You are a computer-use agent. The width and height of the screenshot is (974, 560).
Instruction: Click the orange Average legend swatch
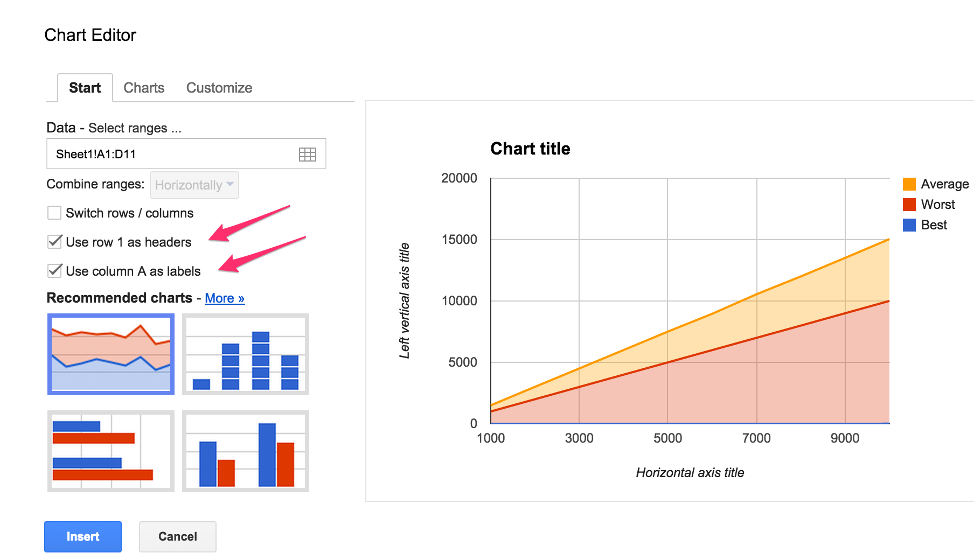pyautogui.click(x=909, y=184)
